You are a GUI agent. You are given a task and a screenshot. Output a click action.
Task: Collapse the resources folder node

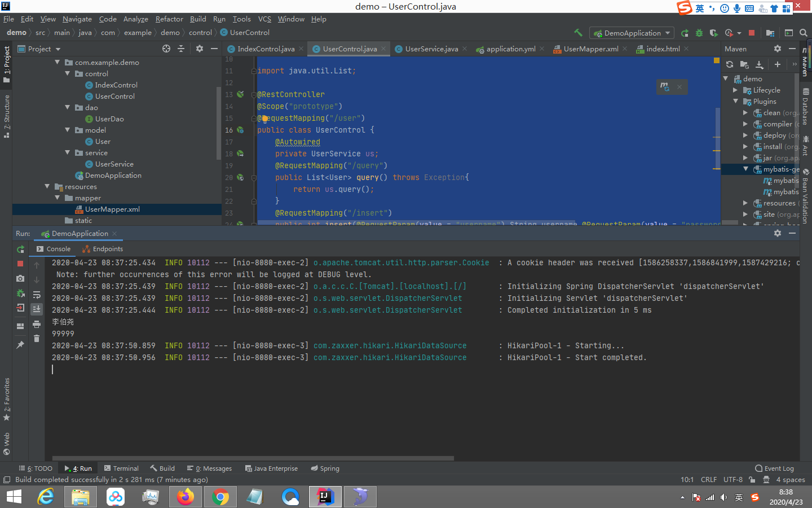(47, 186)
